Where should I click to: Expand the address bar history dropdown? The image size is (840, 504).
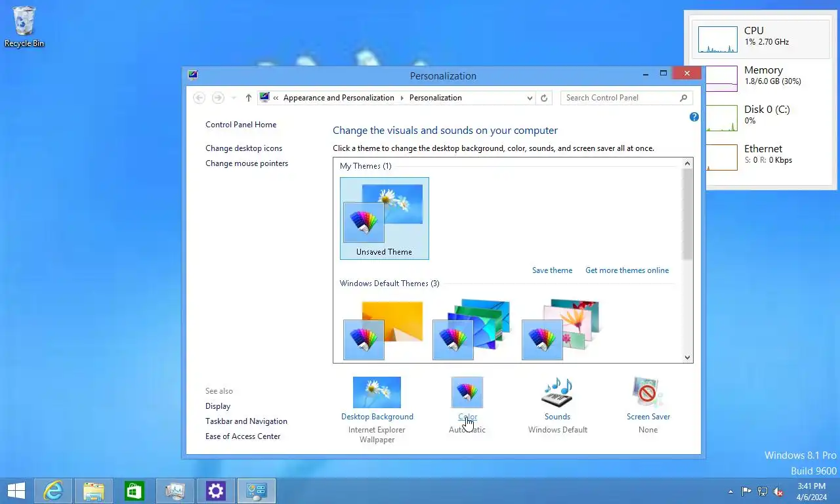[530, 98]
